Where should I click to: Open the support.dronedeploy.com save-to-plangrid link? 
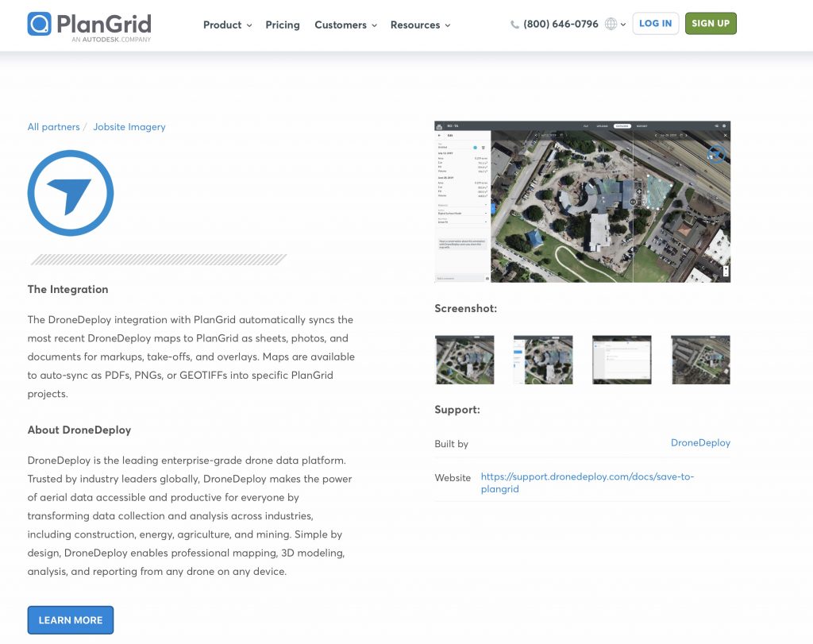(x=588, y=483)
